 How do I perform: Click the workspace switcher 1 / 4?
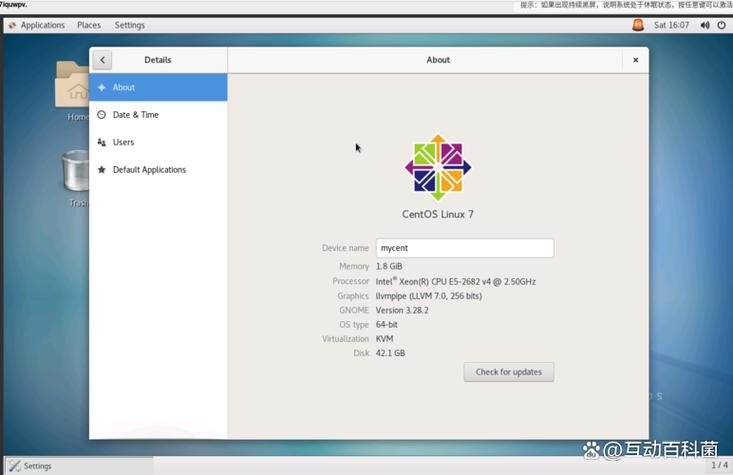[x=719, y=465]
